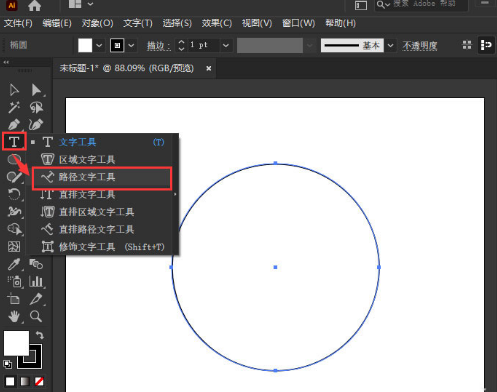Click the 描边 stroke panel link
Image resolution: width=497 pixels, height=392 pixels.
(x=159, y=46)
